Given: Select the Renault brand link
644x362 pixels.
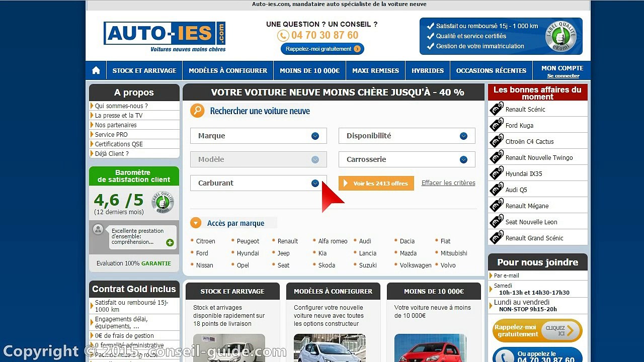Looking at the screenshot, I should pyautogui.click(x=288, y=241).
